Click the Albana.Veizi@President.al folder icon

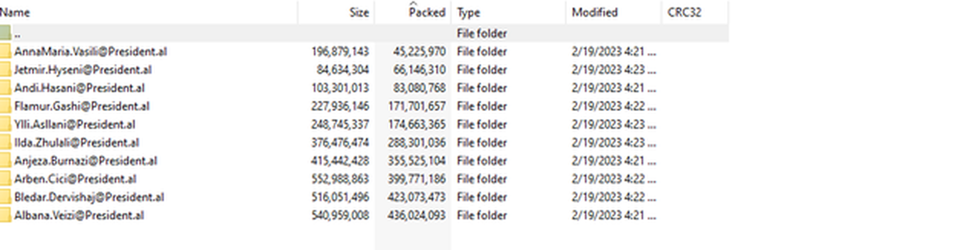click(x=5, y=215)
